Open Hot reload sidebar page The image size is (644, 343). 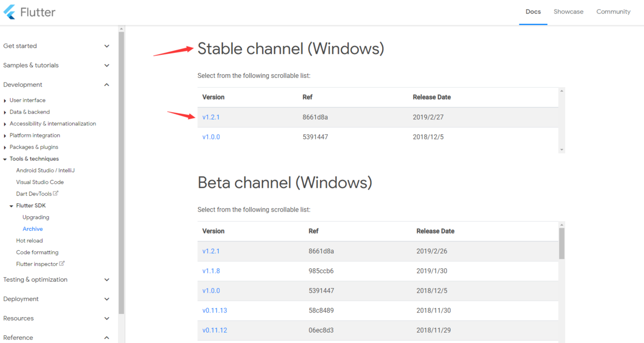(30, 241)
